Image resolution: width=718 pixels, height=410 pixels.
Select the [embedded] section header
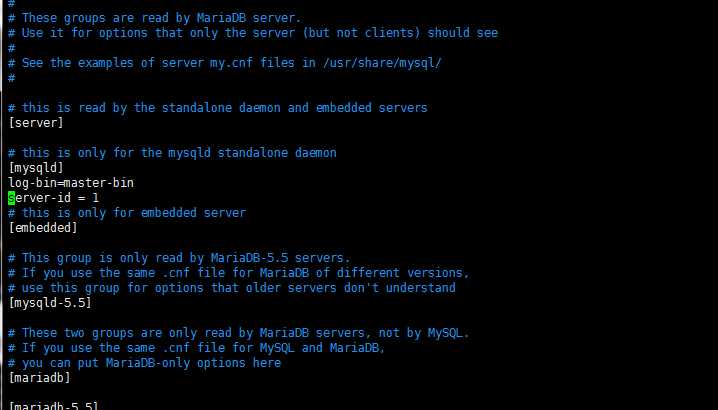43,228
